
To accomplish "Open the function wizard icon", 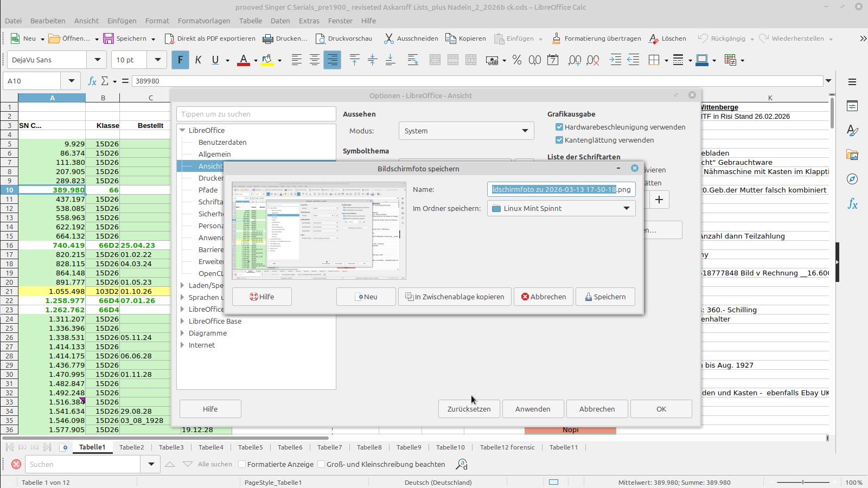I will pos(92,81).
